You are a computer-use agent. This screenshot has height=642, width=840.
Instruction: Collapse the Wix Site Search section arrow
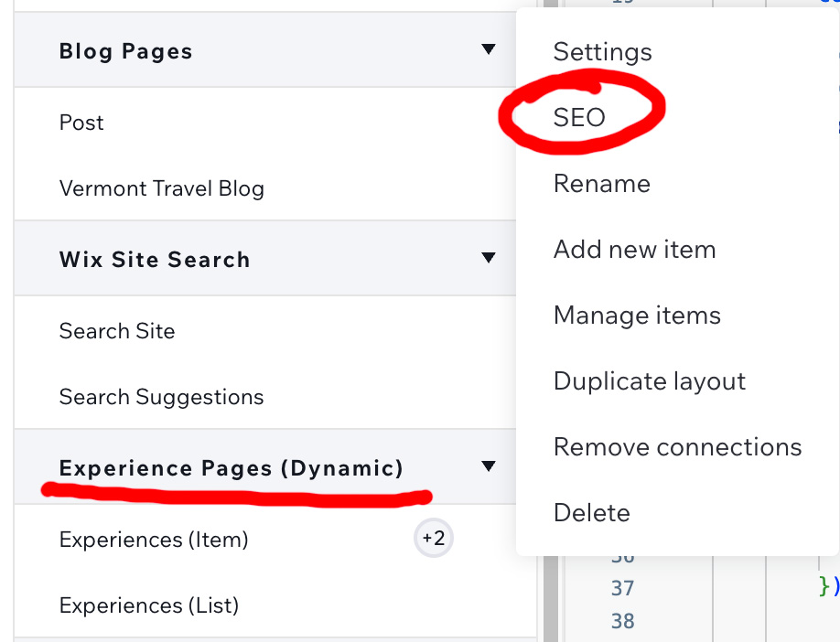pyautogui.click(x=489, y=258)
